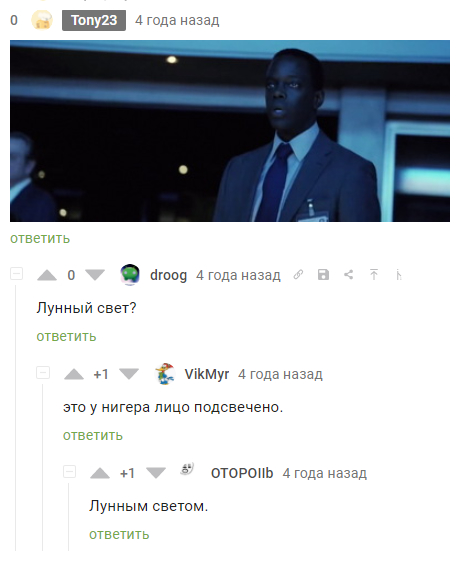This screenshot has width=459, height=585.
Task: Collapse droog's comment thread
Action: click(x=16, y=274)
